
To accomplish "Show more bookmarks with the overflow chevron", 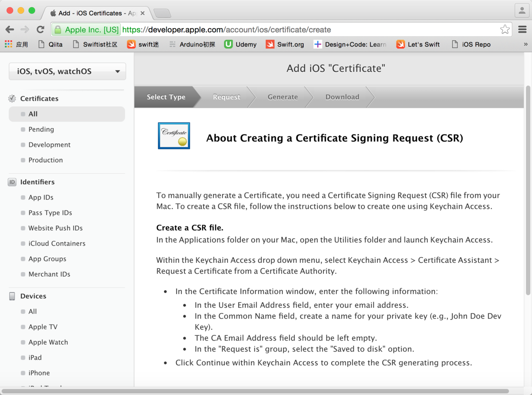I will (526, 44).
